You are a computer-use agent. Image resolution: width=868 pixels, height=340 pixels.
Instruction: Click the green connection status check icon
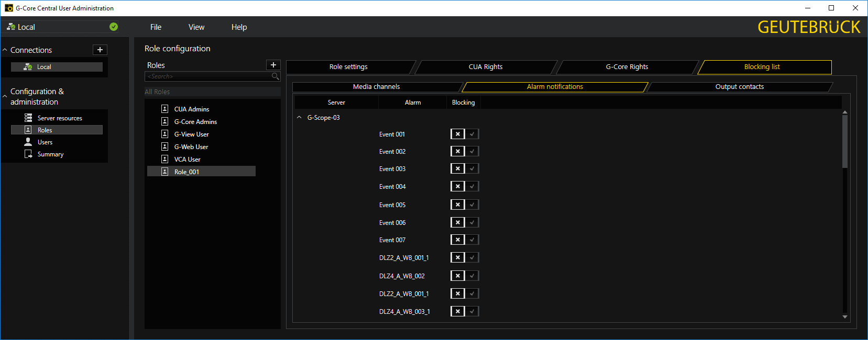(114, 27)
